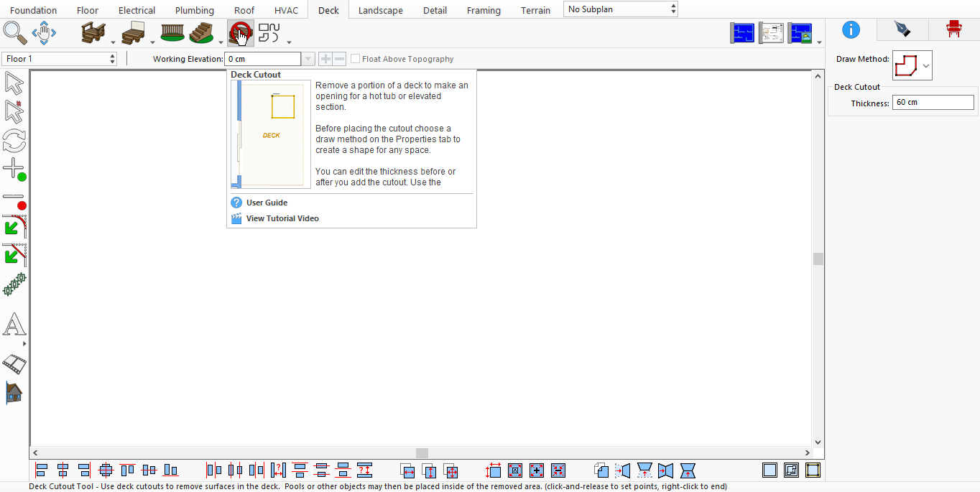The height and width of the screenshot is (492, 980).
Task: Choose the green-base deck railing tool
Action: tap(172, 33)
